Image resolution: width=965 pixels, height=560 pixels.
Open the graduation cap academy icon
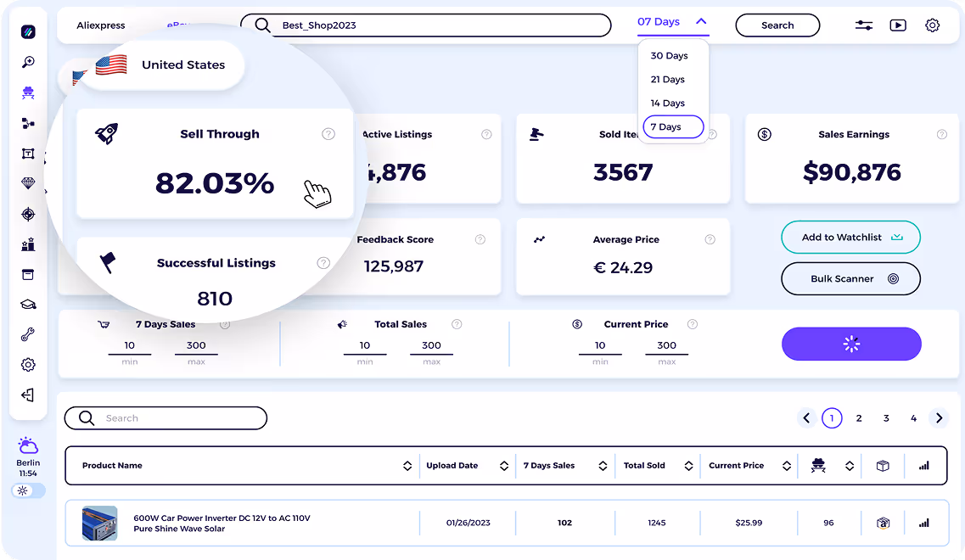[28, 305]
